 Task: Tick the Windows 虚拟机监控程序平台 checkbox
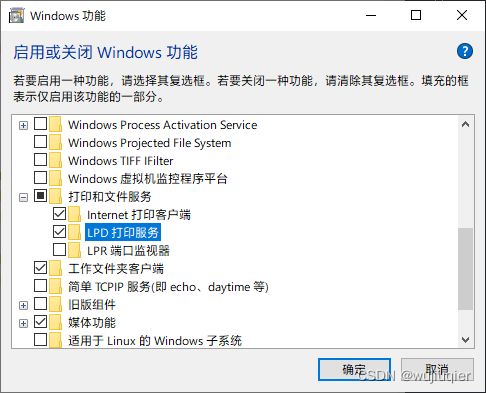[x=40, y=177]
